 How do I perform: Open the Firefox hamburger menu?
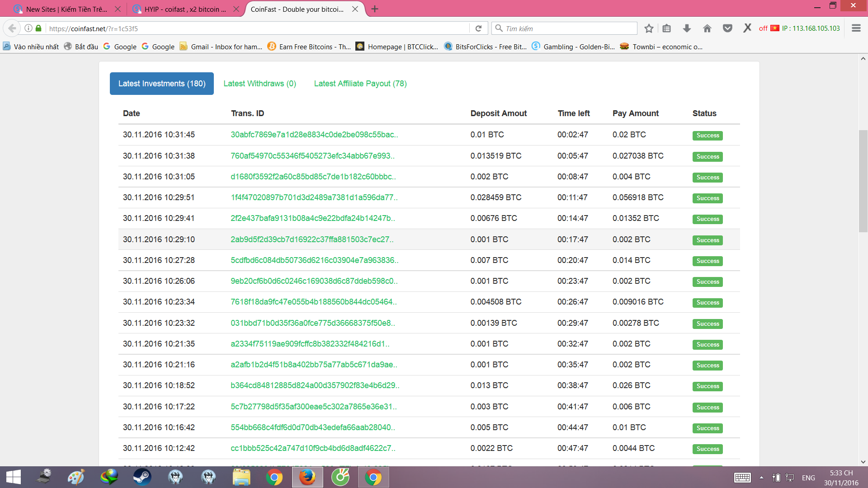tap(856, 28)
